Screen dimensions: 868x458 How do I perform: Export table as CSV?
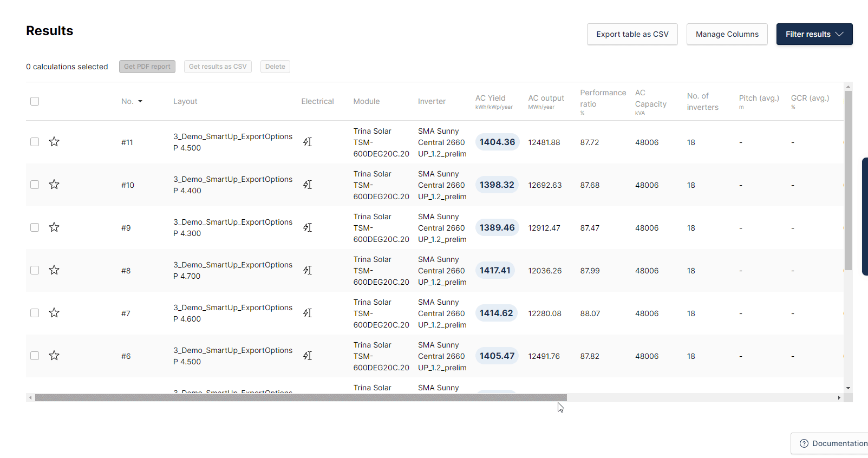[x=632, y=34]
